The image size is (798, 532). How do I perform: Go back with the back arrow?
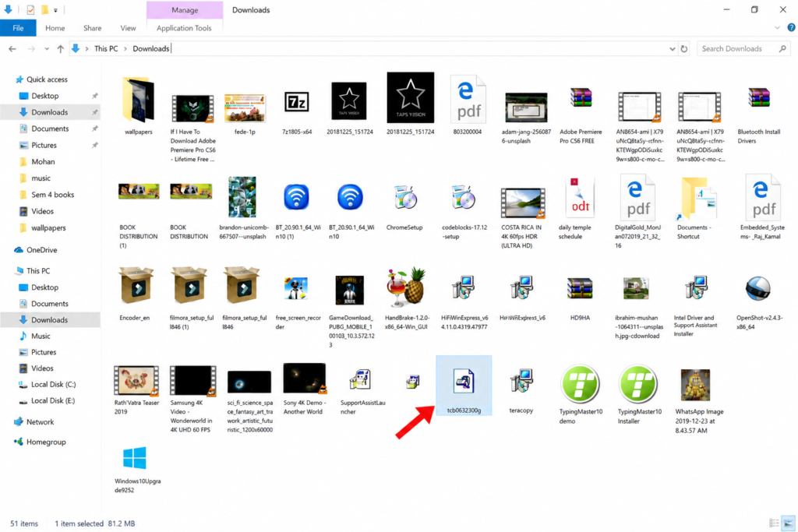point(12,49)
